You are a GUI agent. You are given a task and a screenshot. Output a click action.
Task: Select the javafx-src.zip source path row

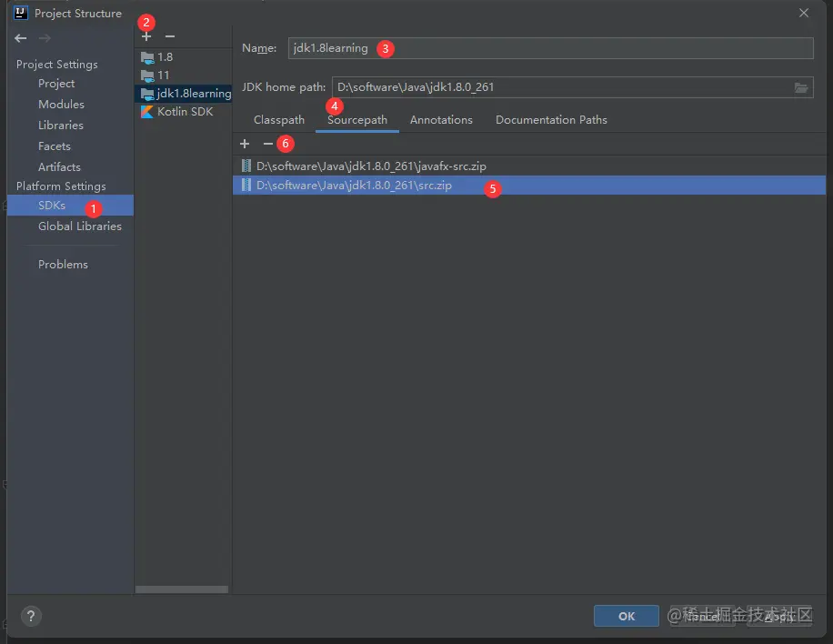tap(529, 166)
